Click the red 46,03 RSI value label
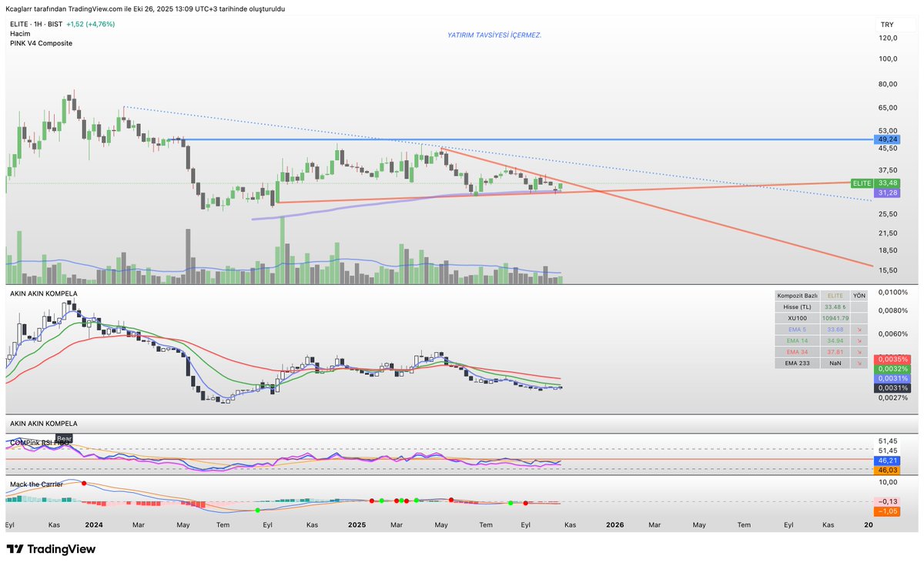 point(888,470)
